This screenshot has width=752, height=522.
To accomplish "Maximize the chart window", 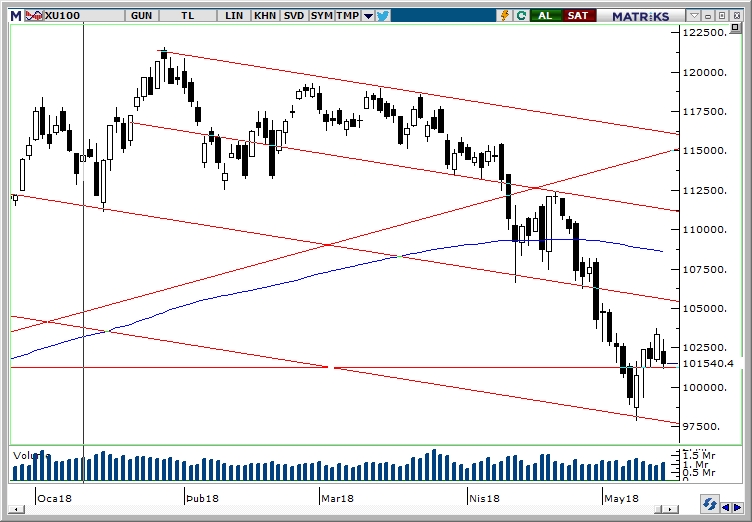I will [x=723, y=16].
